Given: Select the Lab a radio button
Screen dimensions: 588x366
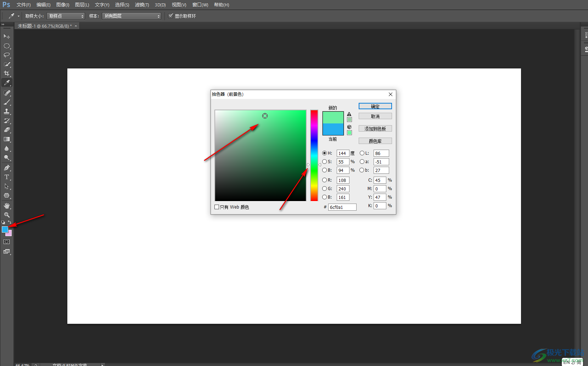Looking at the screenshot, I should (362, 162).
